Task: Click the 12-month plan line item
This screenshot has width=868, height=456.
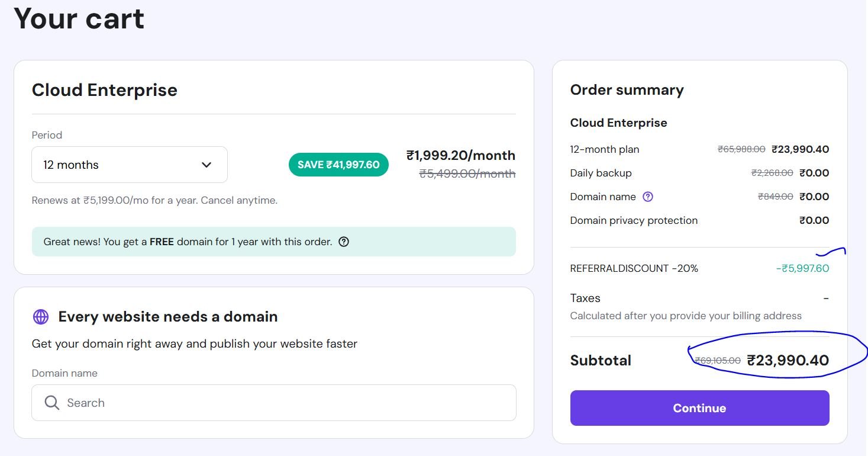Action: pos(605,149)
